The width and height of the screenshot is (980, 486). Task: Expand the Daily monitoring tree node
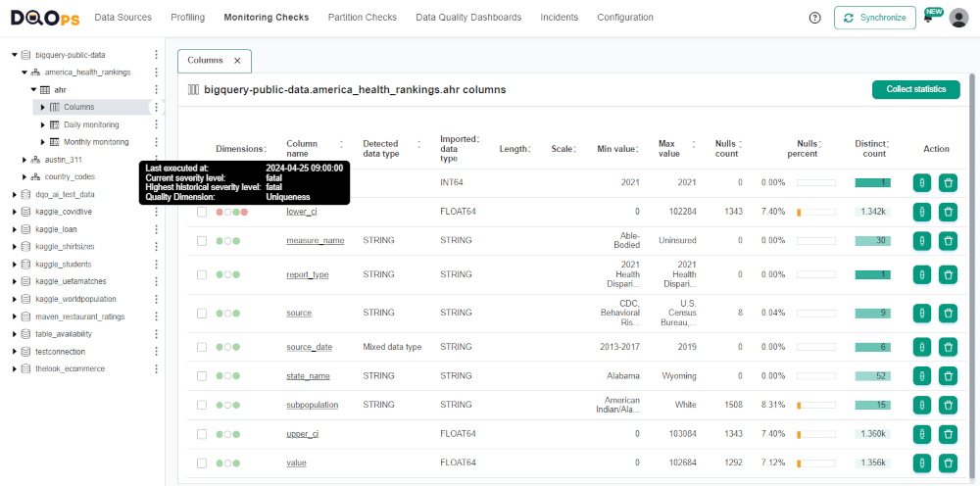point(43,125)
